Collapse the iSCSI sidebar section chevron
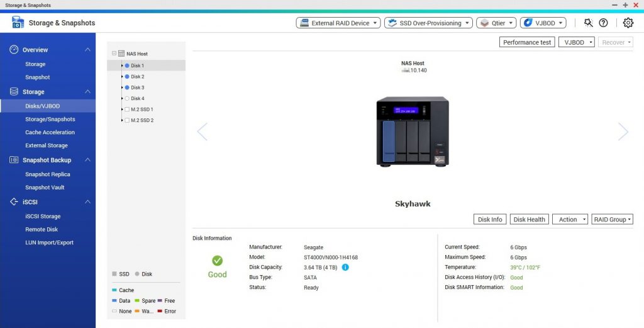644x328 pixels. click(x=87, y=202)
